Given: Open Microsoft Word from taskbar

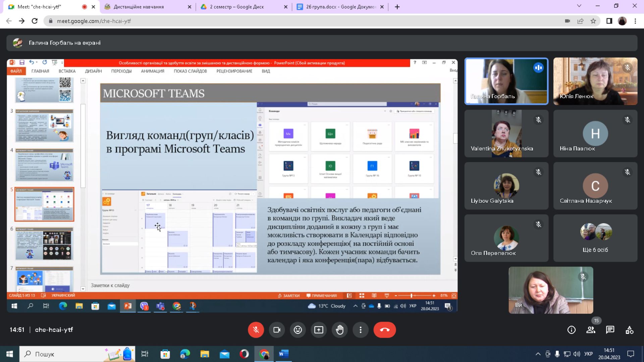Looking at the screenshot, I should 283,354.
